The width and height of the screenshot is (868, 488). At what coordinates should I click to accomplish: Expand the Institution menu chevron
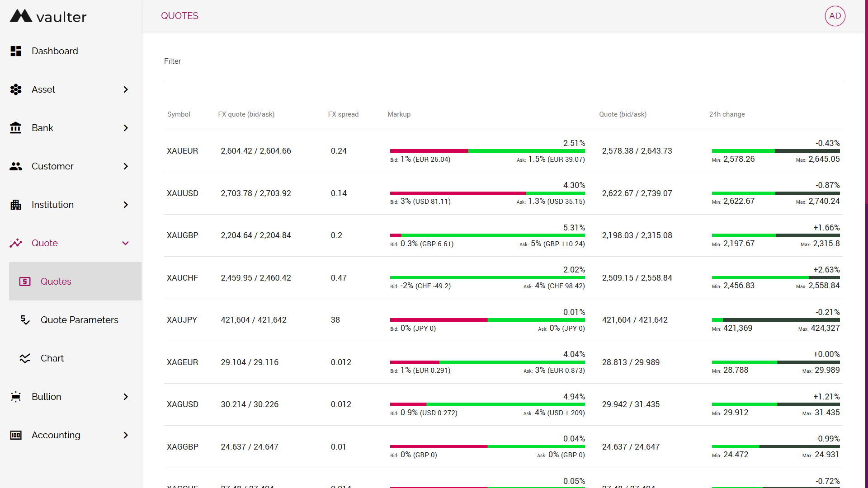point(126,205)
